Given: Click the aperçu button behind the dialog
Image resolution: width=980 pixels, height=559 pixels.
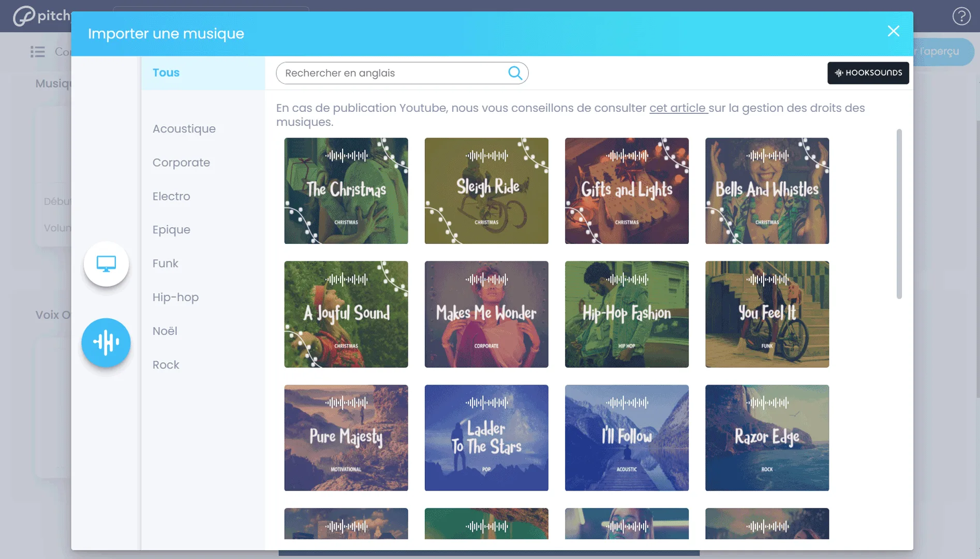Looking at the screenshot, I should click(943, 52).
